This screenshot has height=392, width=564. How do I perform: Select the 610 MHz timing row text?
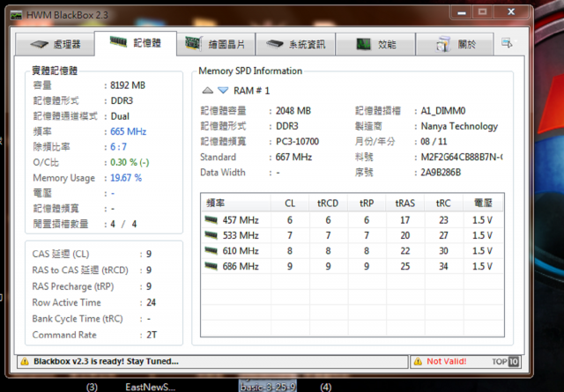pyautogui.click(x=241, y=251)
